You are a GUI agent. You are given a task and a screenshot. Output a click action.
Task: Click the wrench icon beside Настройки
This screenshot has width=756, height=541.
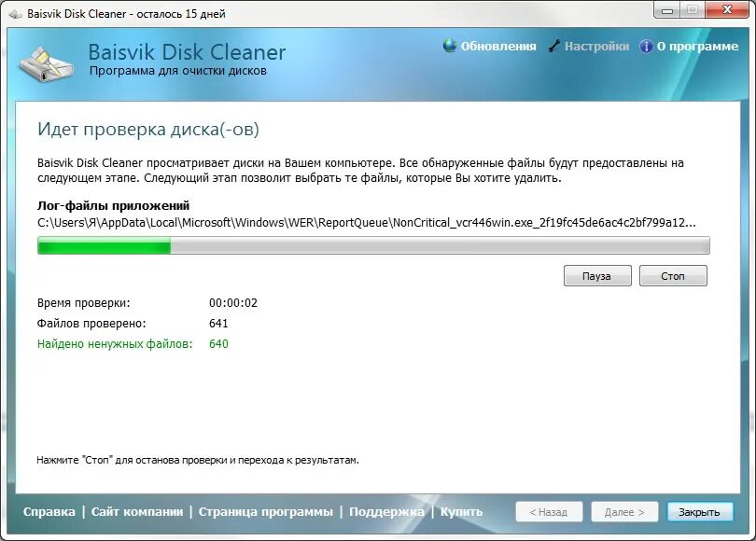[554, 46]
